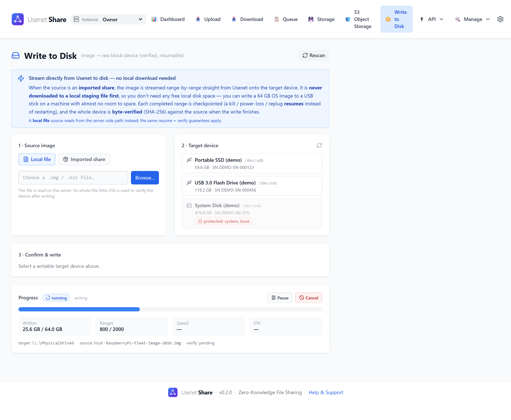Select USB 3.0 Flash Drive (demo) target
This screenshot has height=420, width=511.
252,186
